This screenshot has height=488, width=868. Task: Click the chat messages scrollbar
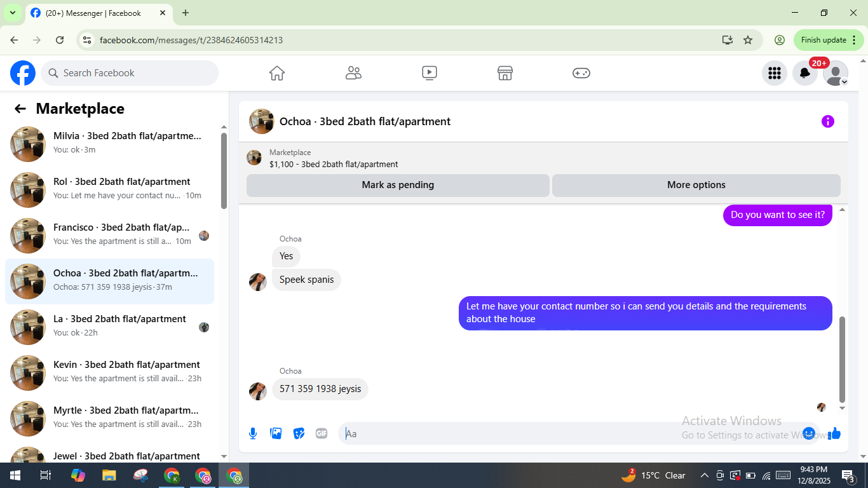point(843,359)
